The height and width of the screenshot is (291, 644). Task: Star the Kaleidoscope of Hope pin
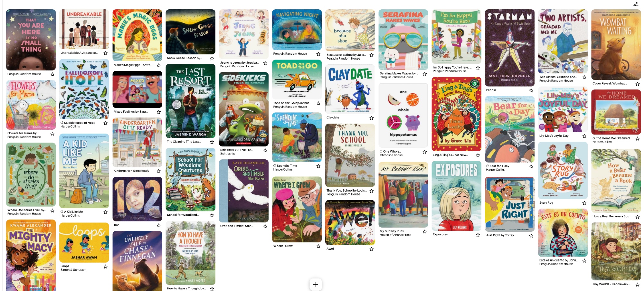[x=106, y=123]
